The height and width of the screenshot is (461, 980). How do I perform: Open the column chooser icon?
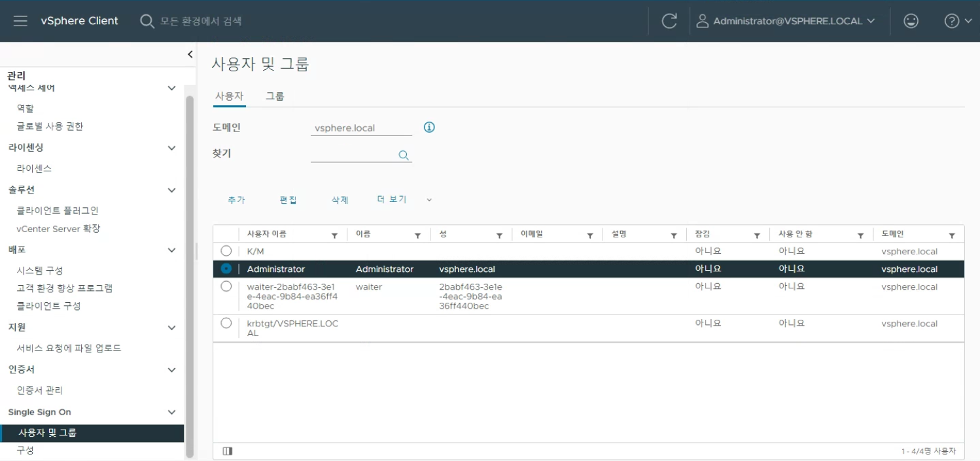(x=228, y=451)
